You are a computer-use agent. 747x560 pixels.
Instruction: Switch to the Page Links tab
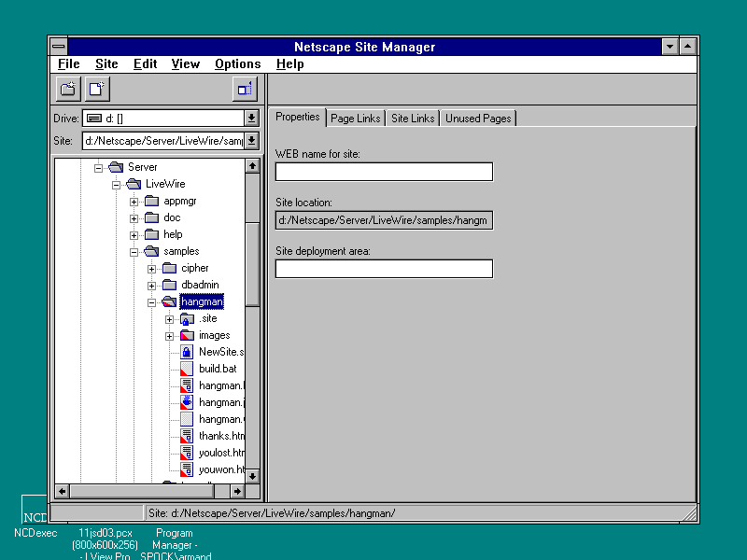[355, 119]
